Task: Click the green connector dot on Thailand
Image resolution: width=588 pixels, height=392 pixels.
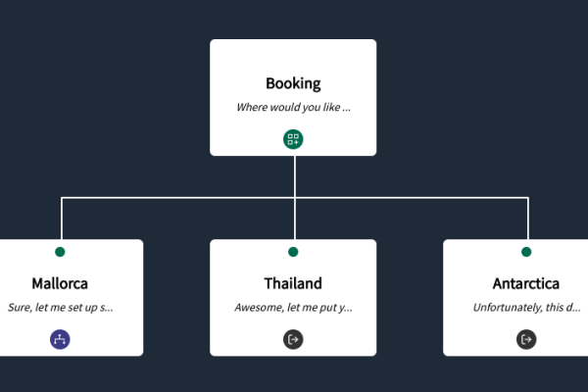Action: pos(293,252)
